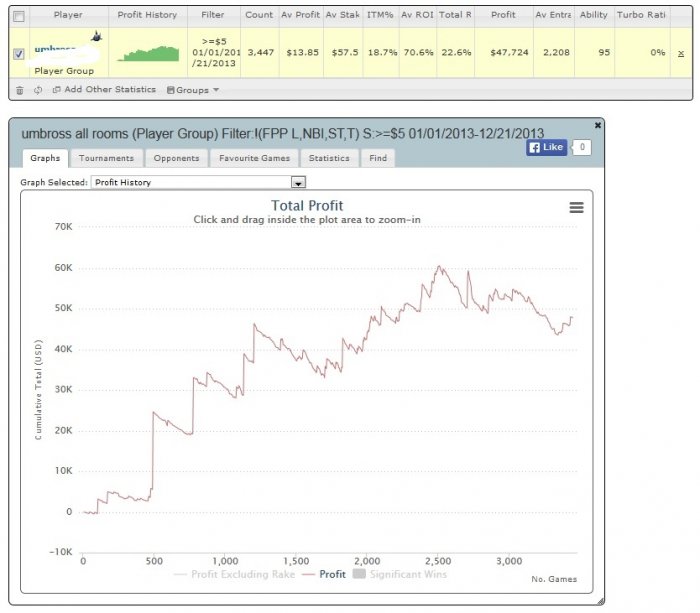Open the Profit History combo box
The width and height of the screenshot is (700, 613).
(x=198, y=182)
